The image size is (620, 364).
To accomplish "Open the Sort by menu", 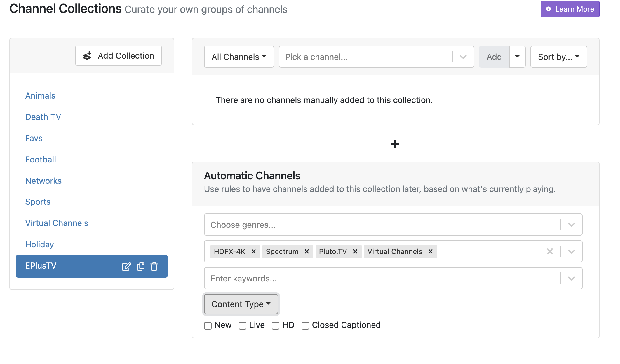I will [x=558, y=57].
